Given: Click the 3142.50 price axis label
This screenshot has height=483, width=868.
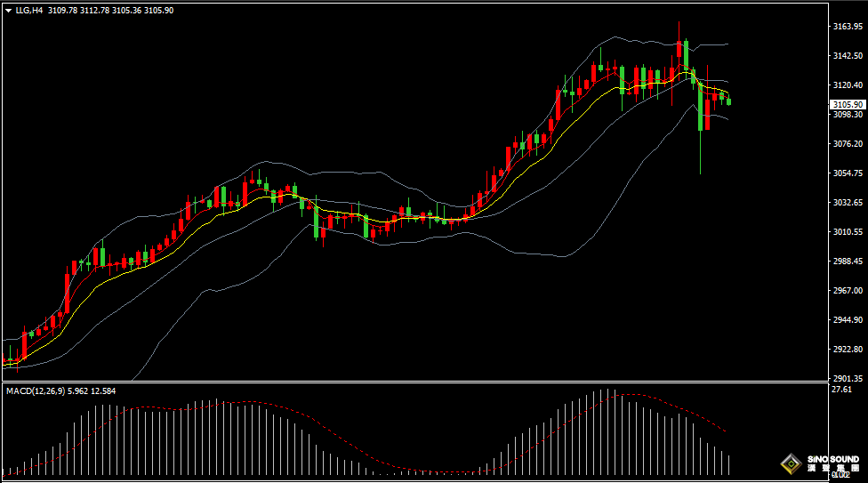Looking at the screenshot, I should [x=848, y=56].
